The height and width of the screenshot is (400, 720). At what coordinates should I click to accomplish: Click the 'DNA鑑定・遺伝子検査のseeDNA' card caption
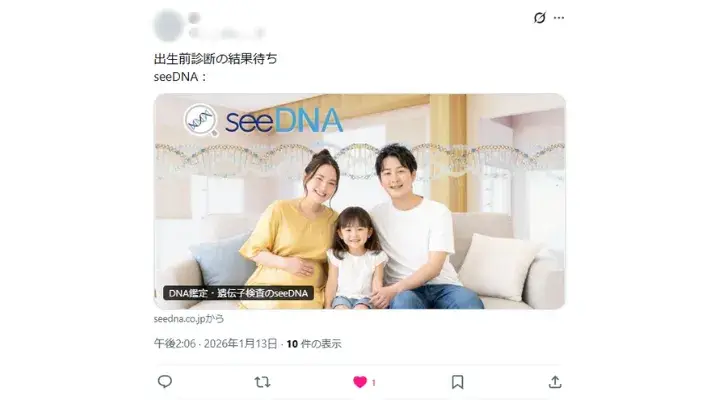[238, 293]
